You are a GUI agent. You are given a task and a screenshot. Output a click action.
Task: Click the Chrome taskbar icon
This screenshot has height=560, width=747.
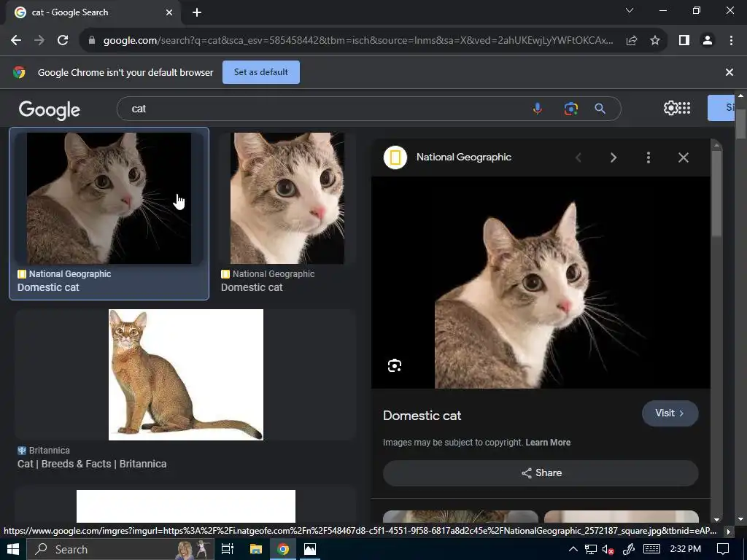point(283,549)
